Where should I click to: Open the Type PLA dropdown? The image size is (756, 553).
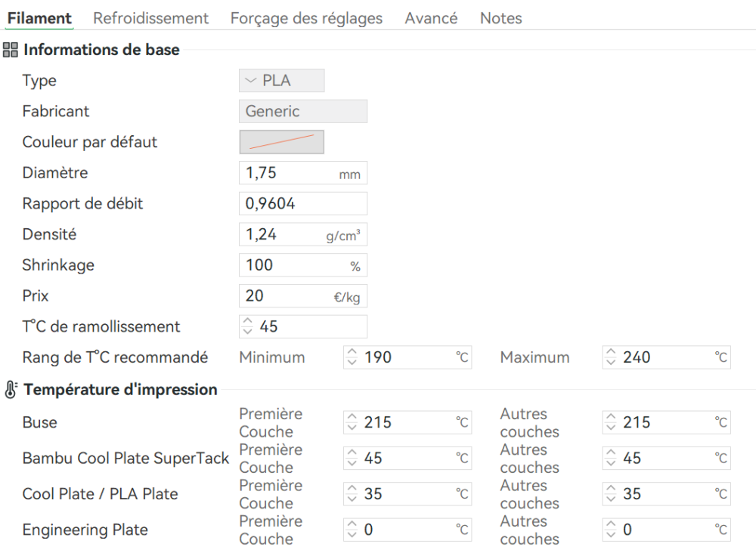[x=281, y=81]
